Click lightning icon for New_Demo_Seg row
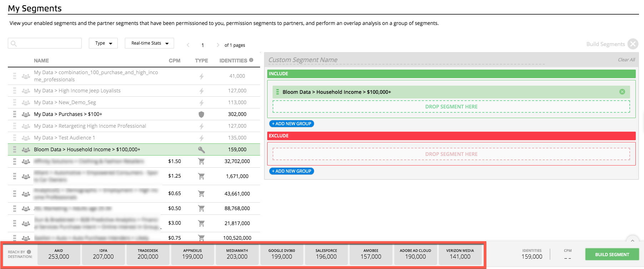The image size is (644, 269). pos(202,103)
